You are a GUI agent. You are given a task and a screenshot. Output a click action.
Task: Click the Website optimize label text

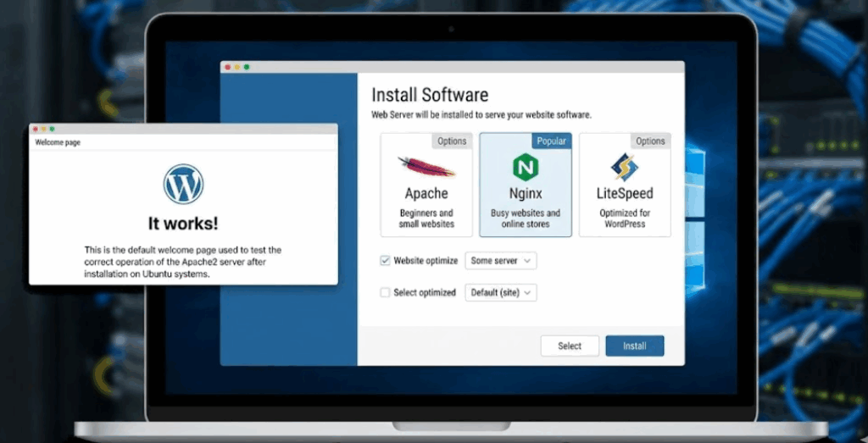click(x=426, y=261)
